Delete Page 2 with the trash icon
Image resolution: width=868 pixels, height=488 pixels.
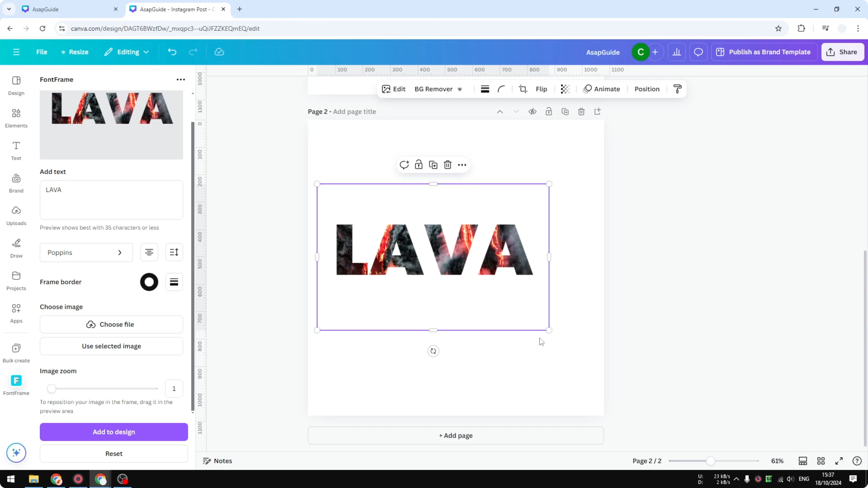[581, 111]
